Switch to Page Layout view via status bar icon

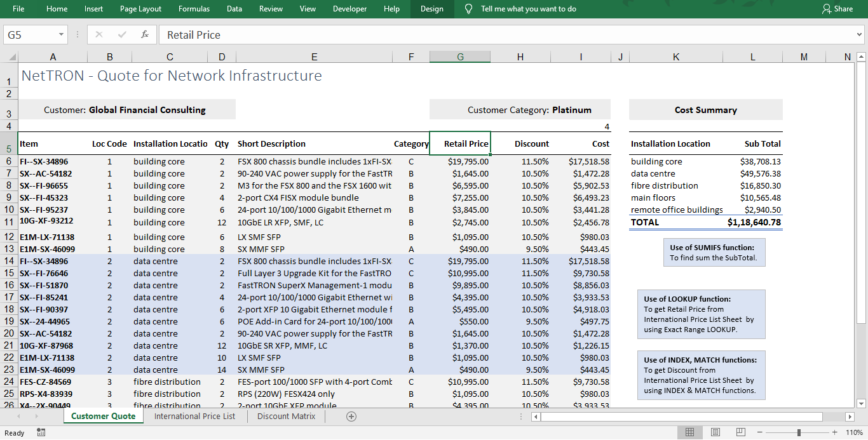715,432
